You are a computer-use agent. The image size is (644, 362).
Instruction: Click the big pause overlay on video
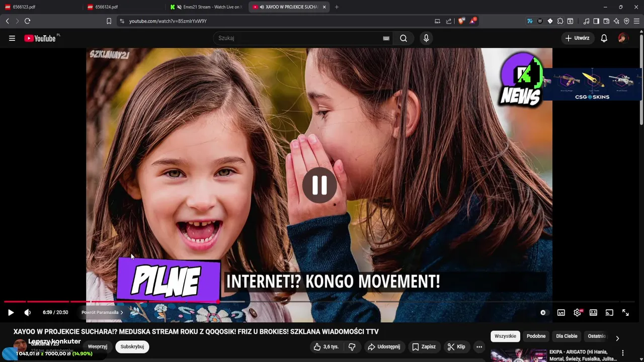320,185
